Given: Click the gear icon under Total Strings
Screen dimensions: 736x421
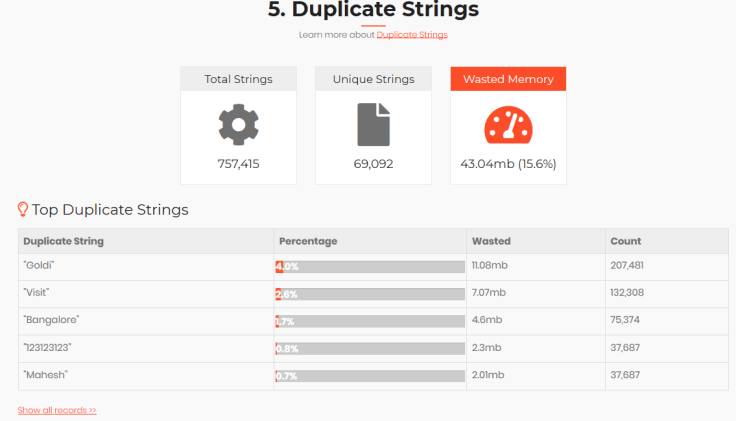Looking at the screenshot, I should tap(238, 124).
